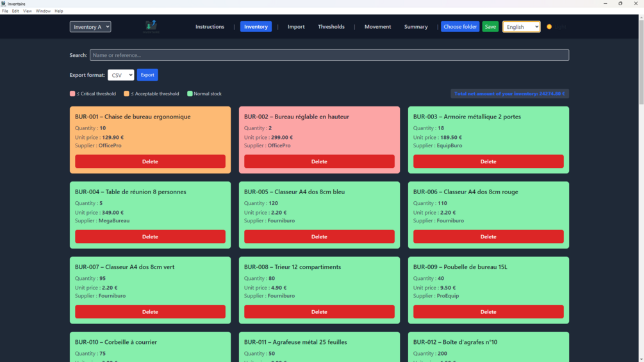Open the Summary tab
Screen dimensions: 644x362
pos(416,27)
